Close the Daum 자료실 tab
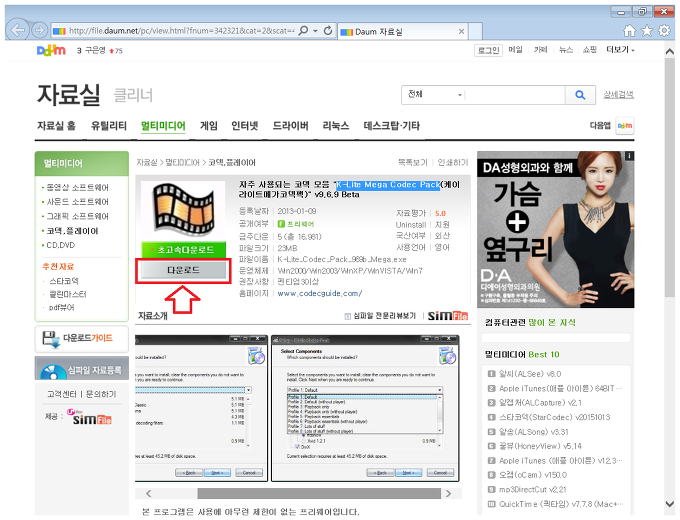 point(461,32)
